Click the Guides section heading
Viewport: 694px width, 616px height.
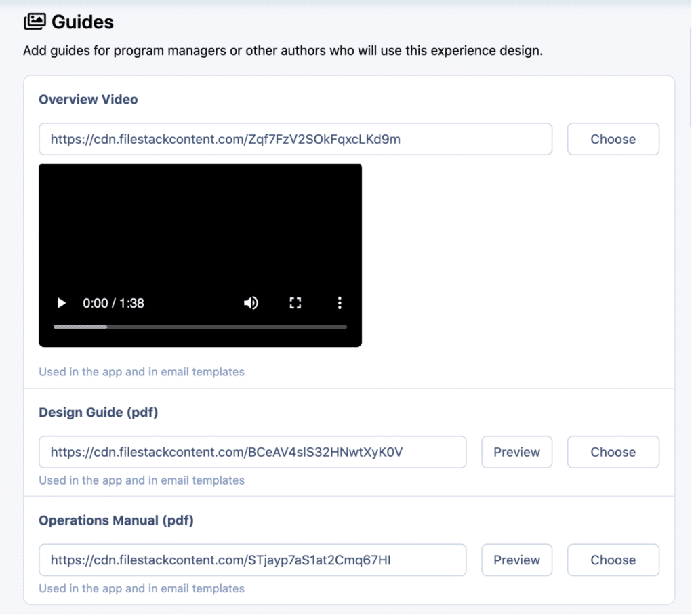point(83,22)
